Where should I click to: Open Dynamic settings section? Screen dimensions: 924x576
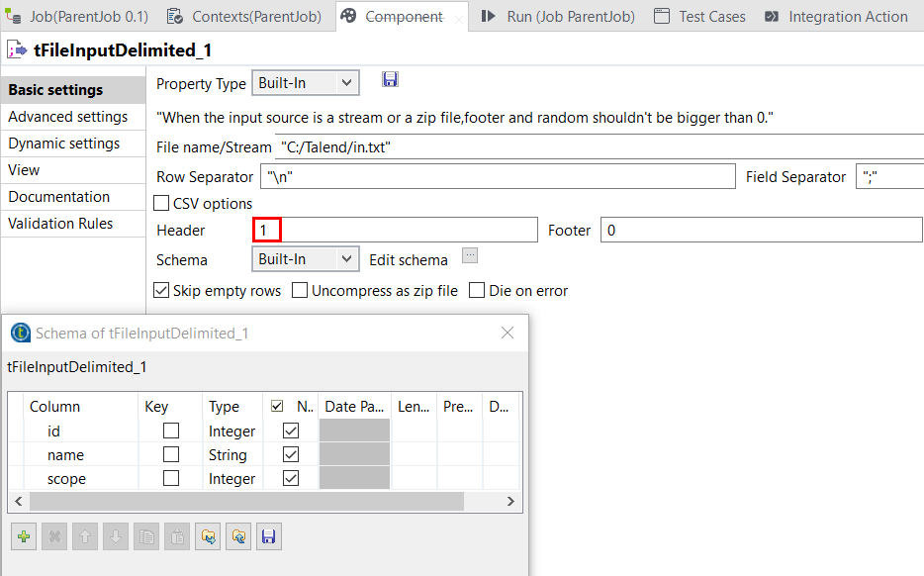pyautogui.click(x=73, y=144)
